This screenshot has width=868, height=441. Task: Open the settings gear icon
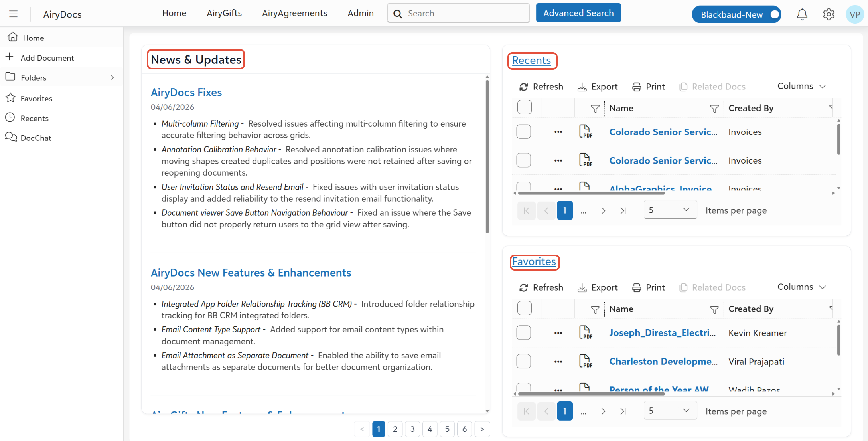tap(829, 14)
